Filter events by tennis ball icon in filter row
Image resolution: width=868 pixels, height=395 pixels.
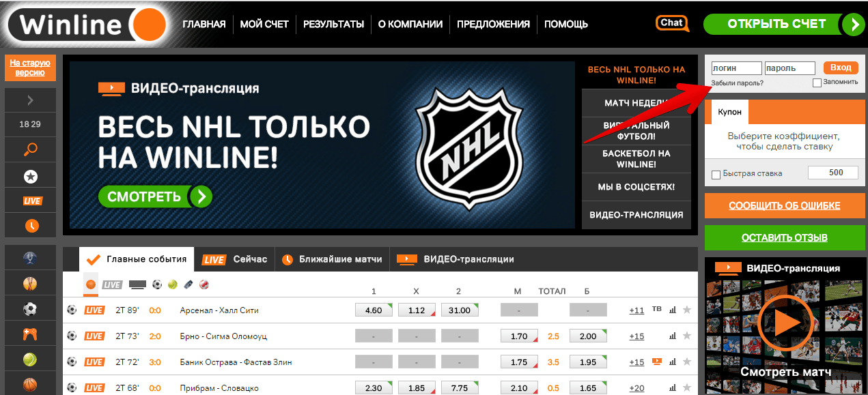[x=172, y=284]
